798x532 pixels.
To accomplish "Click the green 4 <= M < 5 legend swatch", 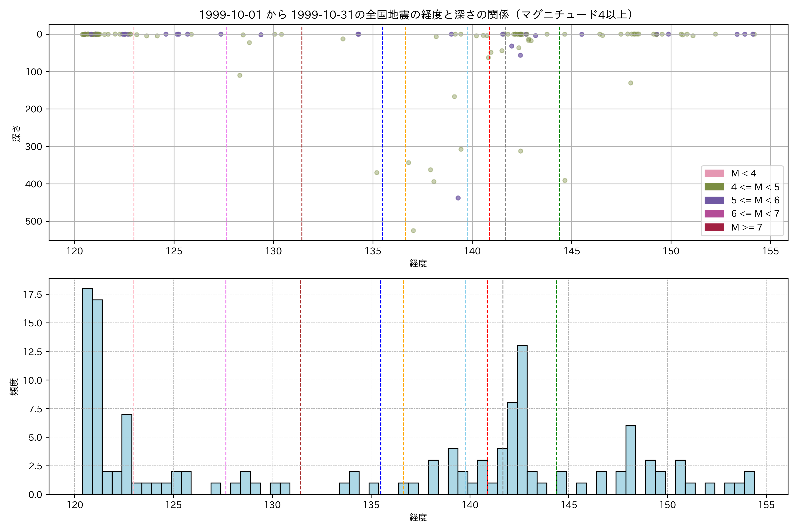I will click(714, 187).
